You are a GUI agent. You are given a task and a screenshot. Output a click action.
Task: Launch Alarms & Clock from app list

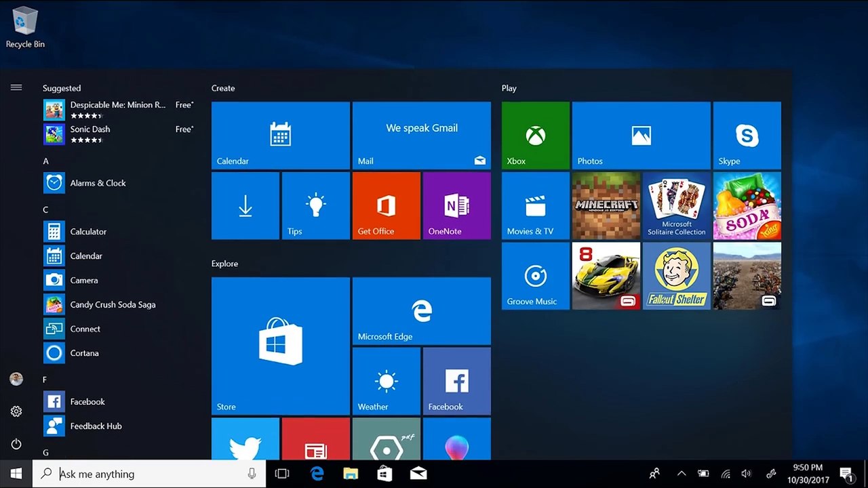coord(119,183)
